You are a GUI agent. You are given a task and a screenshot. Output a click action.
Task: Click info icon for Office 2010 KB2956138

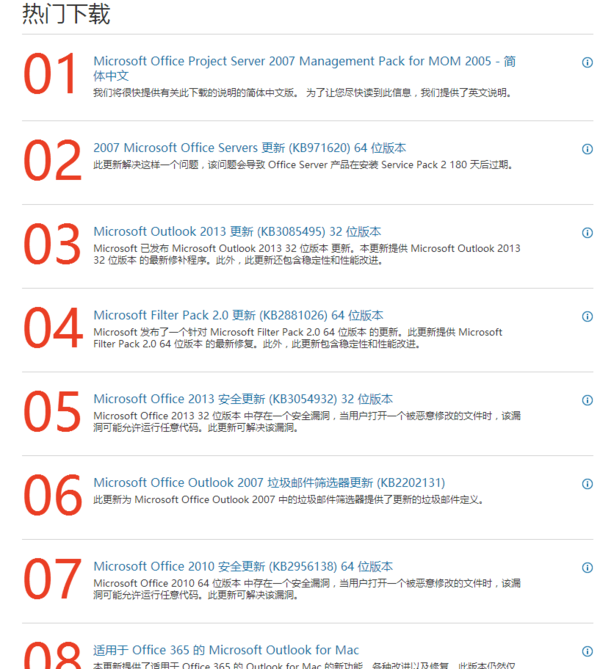(587, 567)
